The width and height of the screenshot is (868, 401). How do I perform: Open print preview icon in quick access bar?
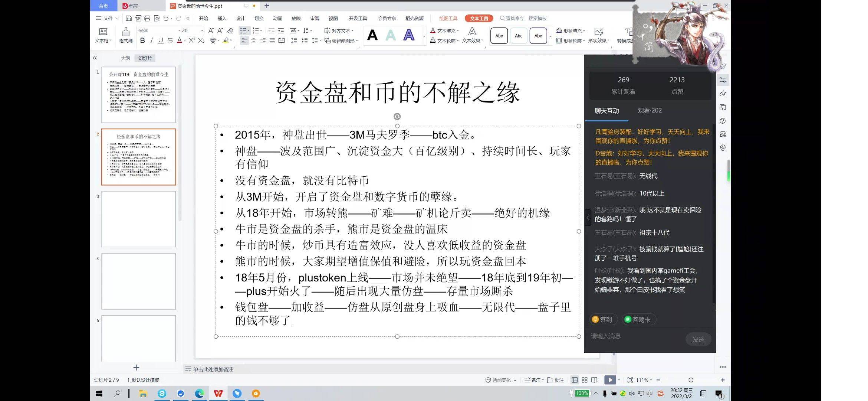[157, 18]
